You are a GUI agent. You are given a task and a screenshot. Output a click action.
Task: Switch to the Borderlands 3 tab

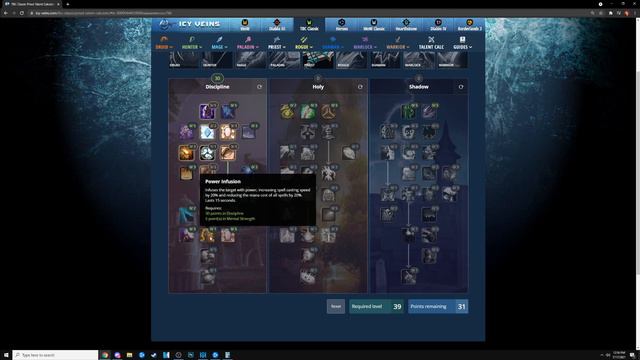point(470,24)
